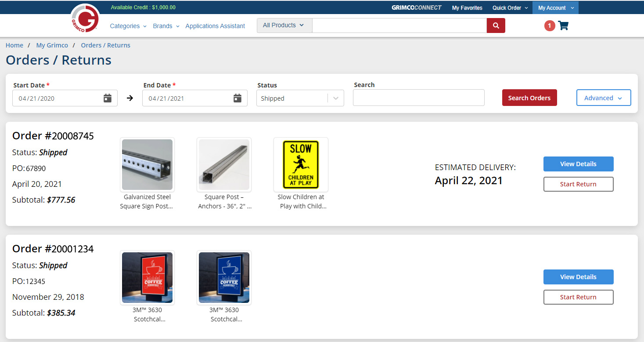
Task: Open the All Products search filter dropdown
Action: point(284,25)
